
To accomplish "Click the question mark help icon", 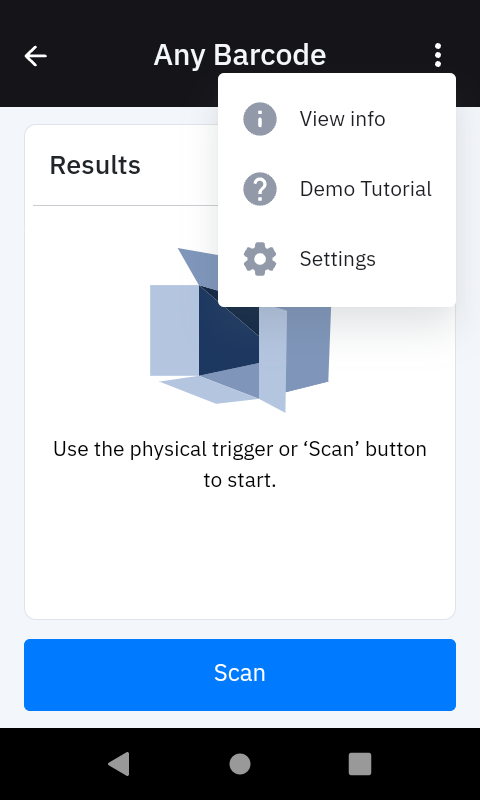I will point(260,189).
